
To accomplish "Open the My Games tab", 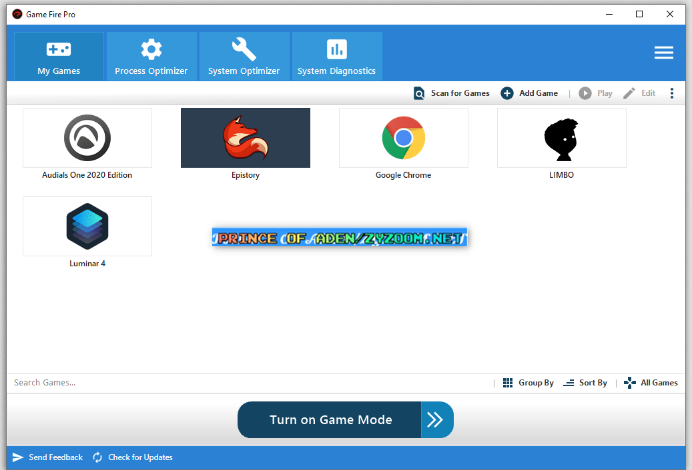I will (x=59, y=56).
